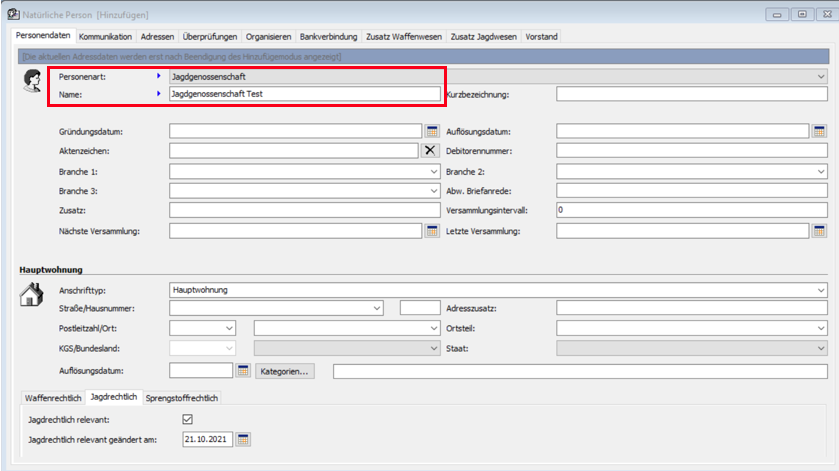The width and height of the screenshot is (839, 471).
Task: Click into the Kurzbezeichnung input field
Action: coord(691,95)
